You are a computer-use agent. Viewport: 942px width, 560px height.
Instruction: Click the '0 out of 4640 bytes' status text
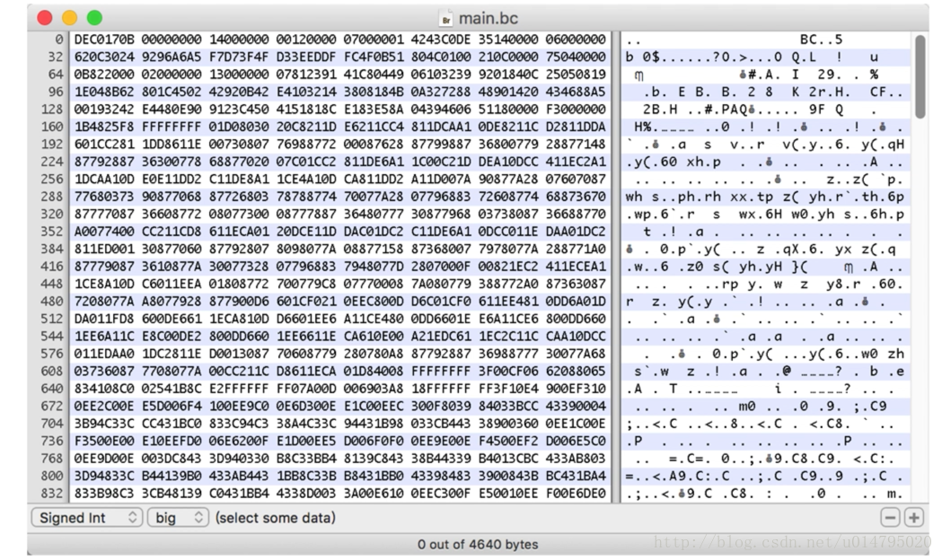point(477,544)
